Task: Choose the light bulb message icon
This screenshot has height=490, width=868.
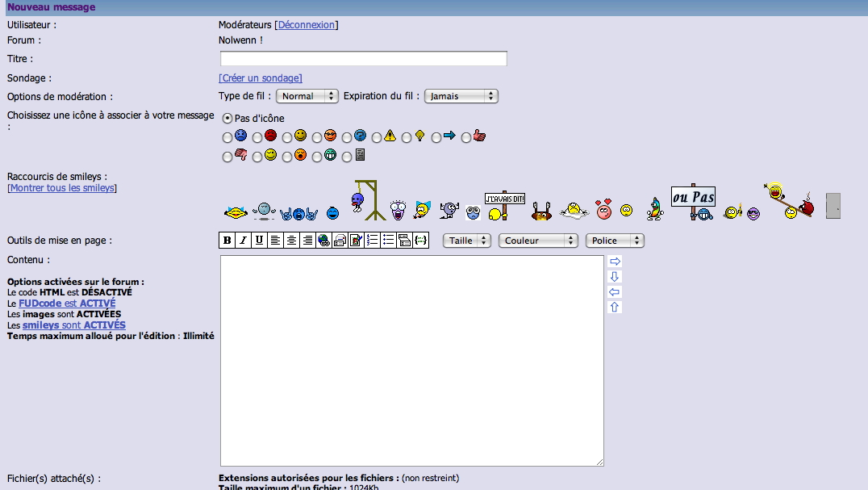Action: pos(407,137)
